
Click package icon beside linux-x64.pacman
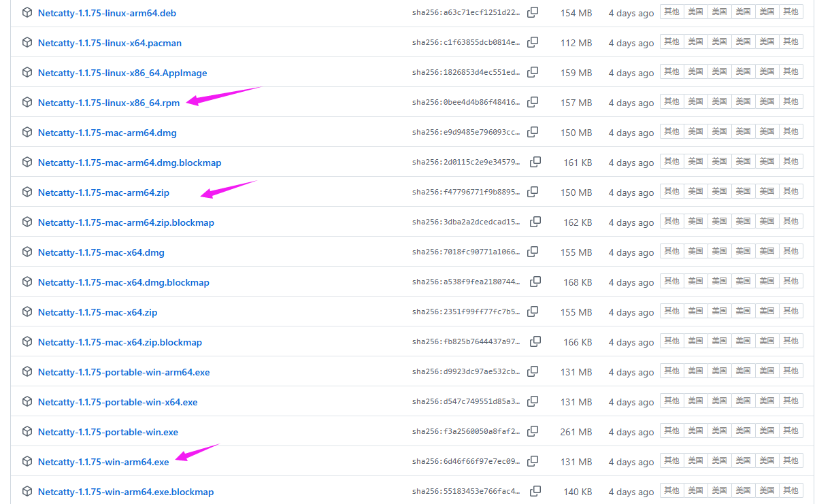click(27, 43)
